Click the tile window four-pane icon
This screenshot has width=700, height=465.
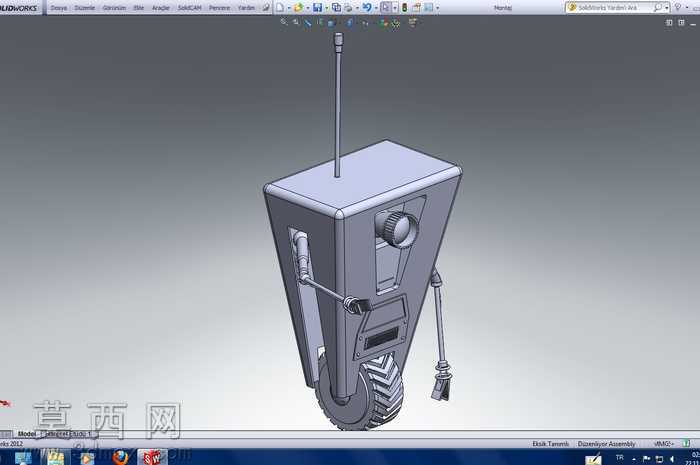(681, 22)
